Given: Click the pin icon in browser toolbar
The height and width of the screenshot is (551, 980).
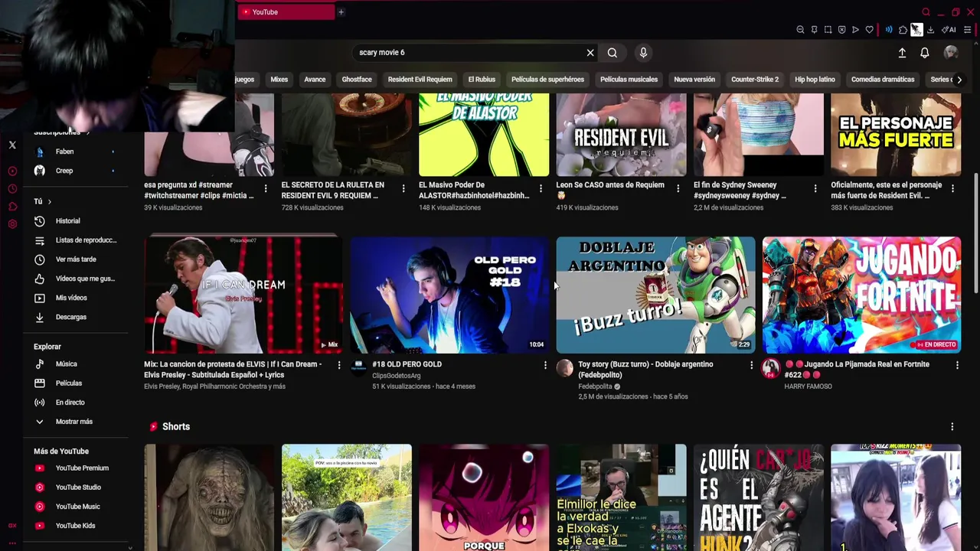Looking at the screenshot, I should tap(814, 30).
